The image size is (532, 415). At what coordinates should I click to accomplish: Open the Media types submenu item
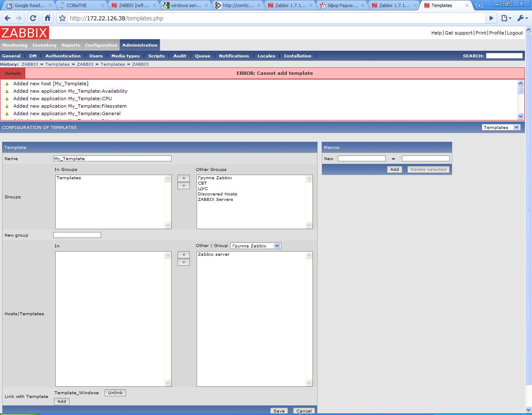[126, 56]
